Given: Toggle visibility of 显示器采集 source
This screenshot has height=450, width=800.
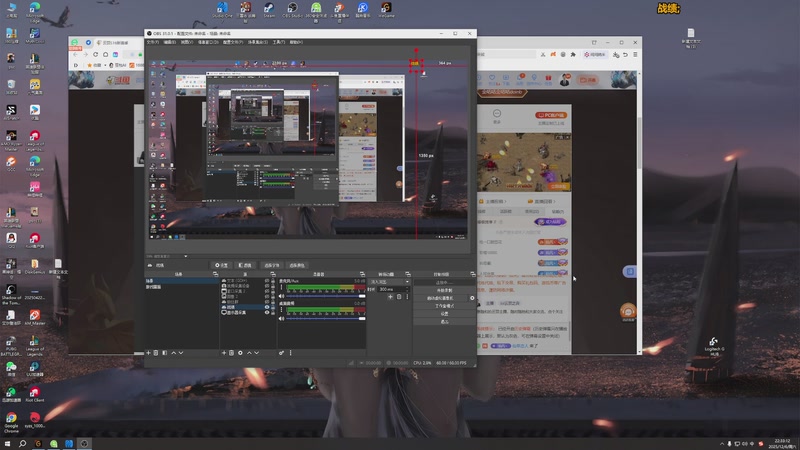Looking at the screenshot, I should tap(267, 312).
